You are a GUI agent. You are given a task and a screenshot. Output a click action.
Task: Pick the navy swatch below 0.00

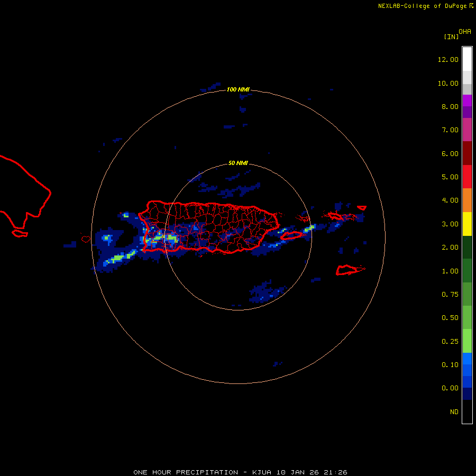click(x=467, y=393)
